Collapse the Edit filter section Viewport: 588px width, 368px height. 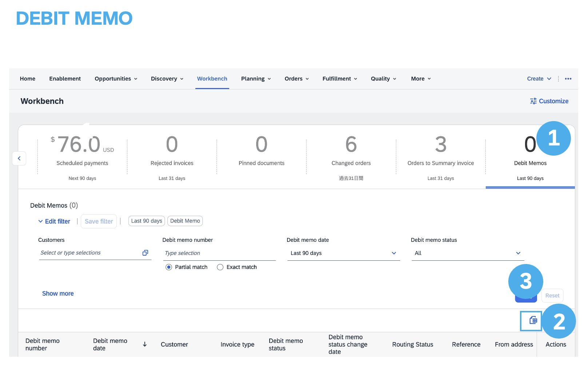coord(54,221)
